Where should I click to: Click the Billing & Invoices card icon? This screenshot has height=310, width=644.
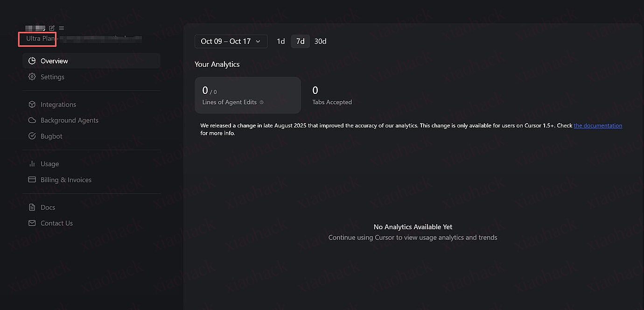pos(32,179)
